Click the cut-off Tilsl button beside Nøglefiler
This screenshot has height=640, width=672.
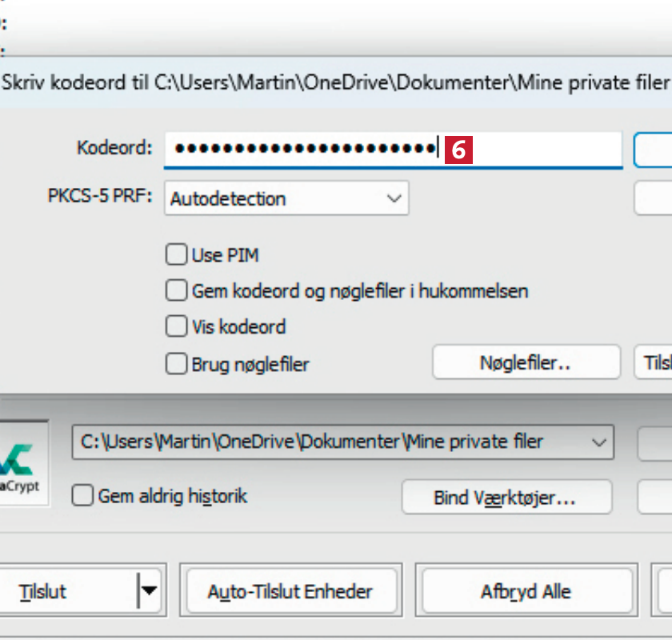click(654, 363)
